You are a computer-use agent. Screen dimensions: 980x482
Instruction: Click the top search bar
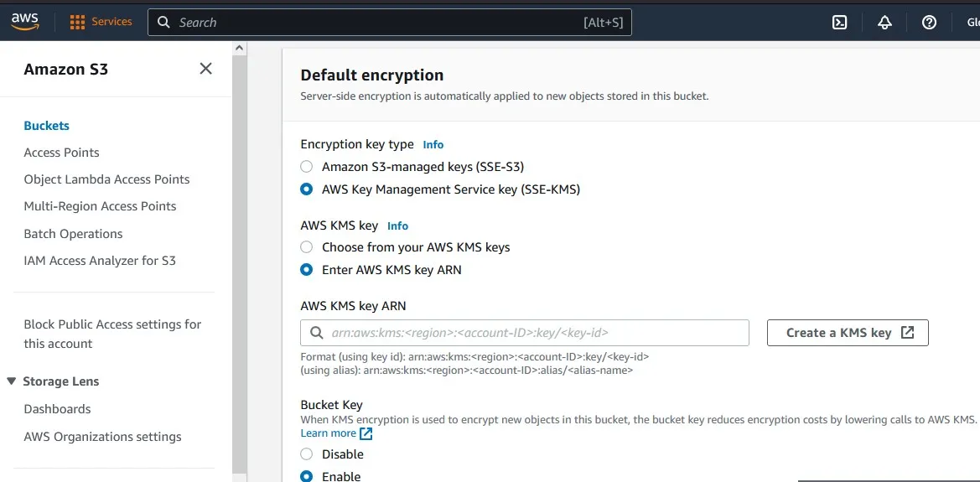[390, 23]
